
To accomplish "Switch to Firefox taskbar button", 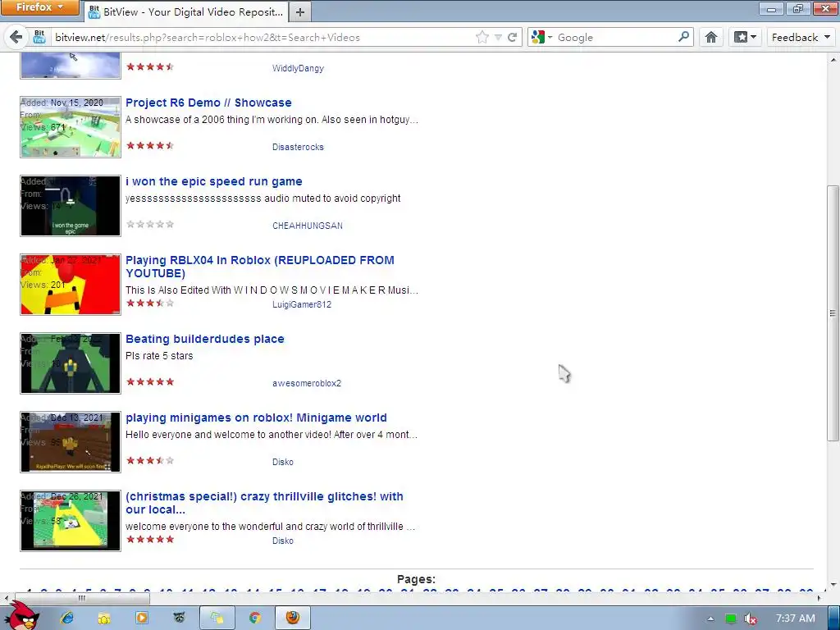I will click(293, 618).
